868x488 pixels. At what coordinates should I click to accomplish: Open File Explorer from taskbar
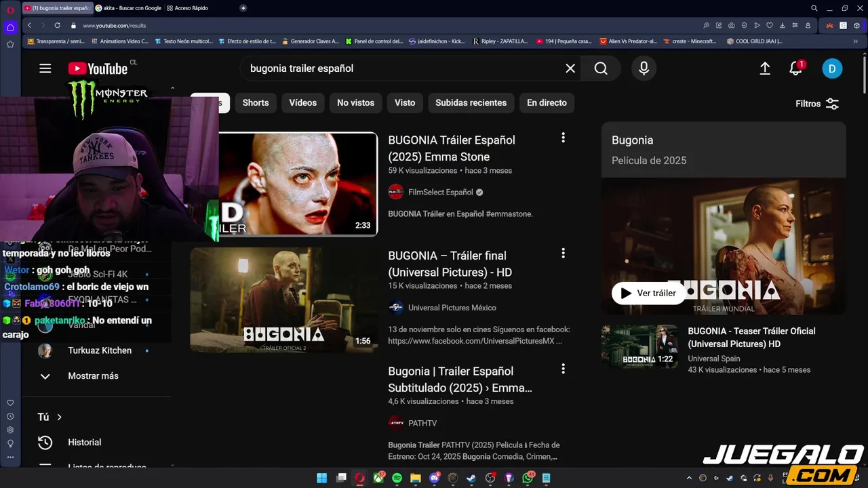(416, 478)
